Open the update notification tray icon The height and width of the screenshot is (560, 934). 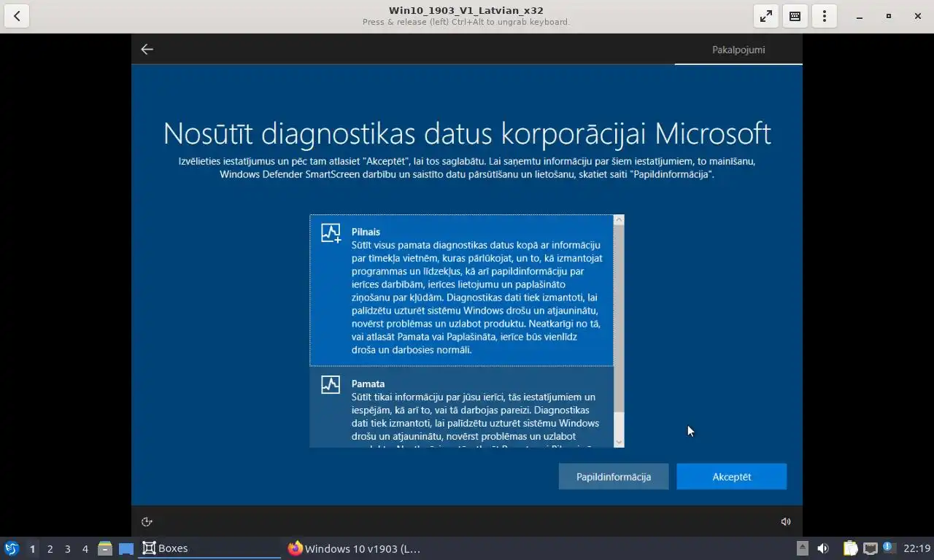[x=888, y=547]
